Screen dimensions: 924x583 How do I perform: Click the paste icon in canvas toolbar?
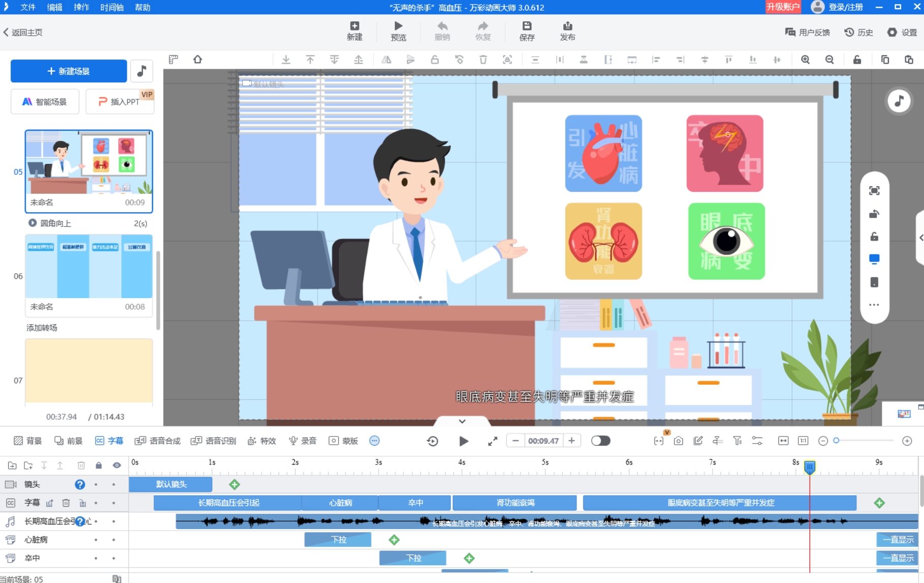909,60
